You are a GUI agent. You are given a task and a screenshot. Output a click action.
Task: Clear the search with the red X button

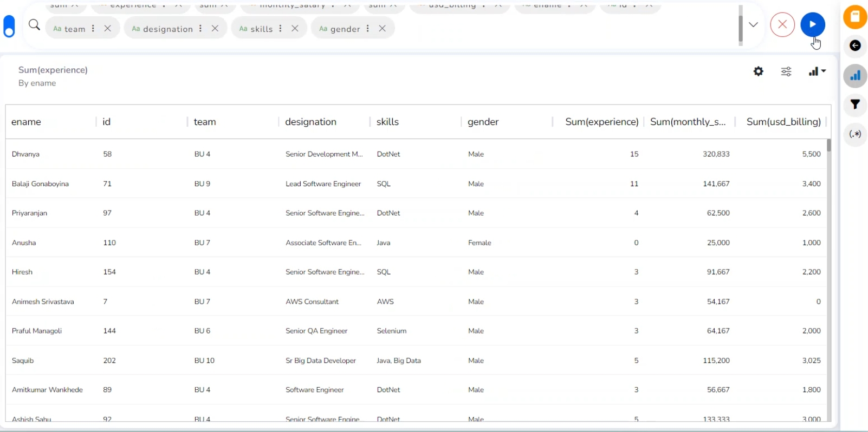click(782, 24)
